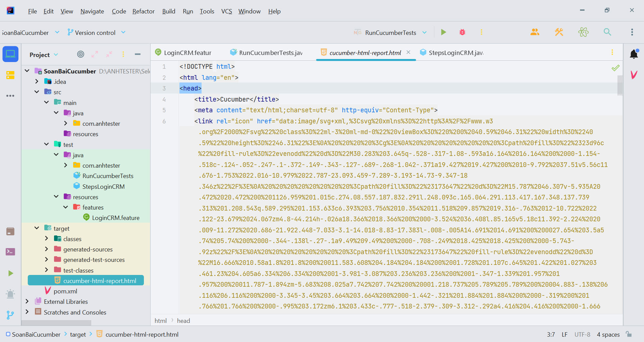The image size is (644, 342).
Task: Collapse the features folder
Action: coord(66,207)
